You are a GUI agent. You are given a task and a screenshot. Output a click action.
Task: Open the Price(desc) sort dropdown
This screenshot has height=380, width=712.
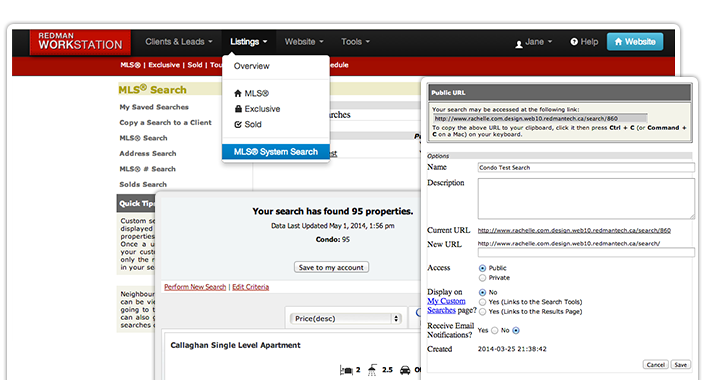click(x=346, y=319)
